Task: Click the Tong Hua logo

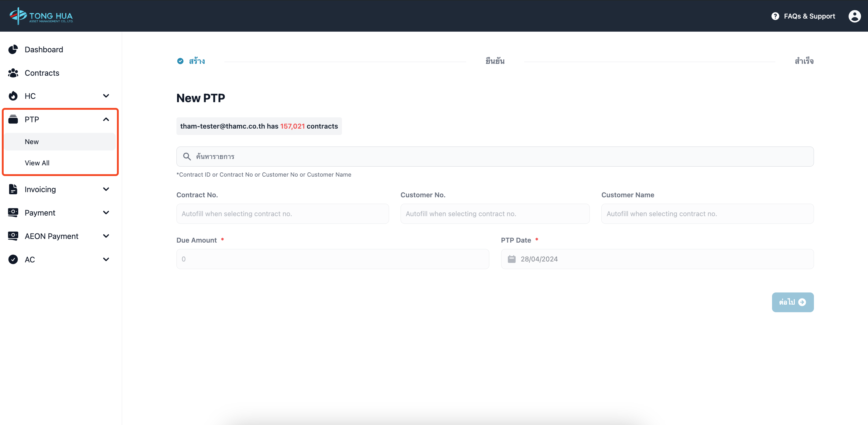Action: 41,16
